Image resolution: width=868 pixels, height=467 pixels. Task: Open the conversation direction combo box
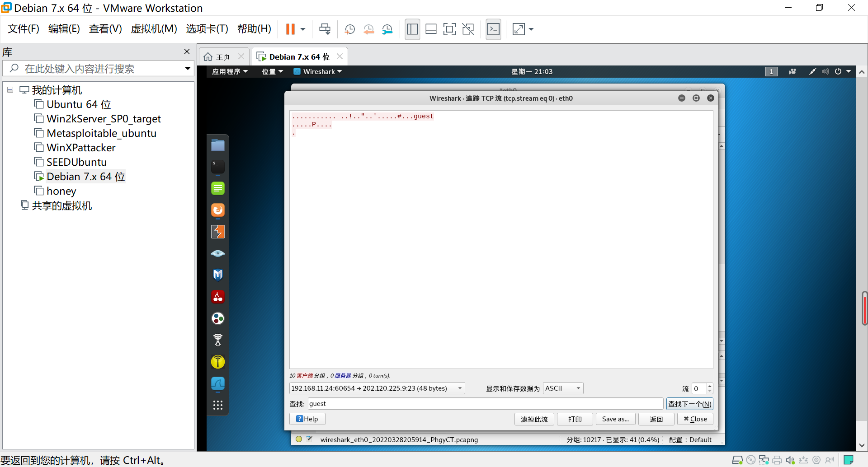coord(377,388)
